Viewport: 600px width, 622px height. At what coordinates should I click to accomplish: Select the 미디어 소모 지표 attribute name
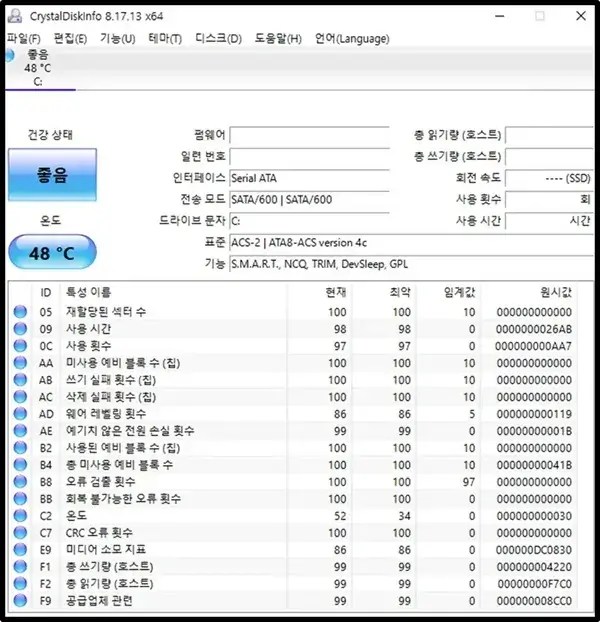tap(106, 550)
